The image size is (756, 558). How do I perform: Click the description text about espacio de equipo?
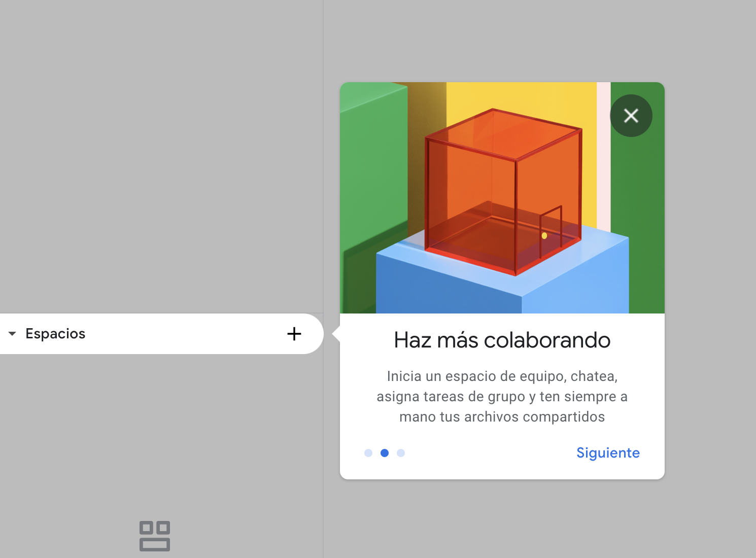(502, 396)
